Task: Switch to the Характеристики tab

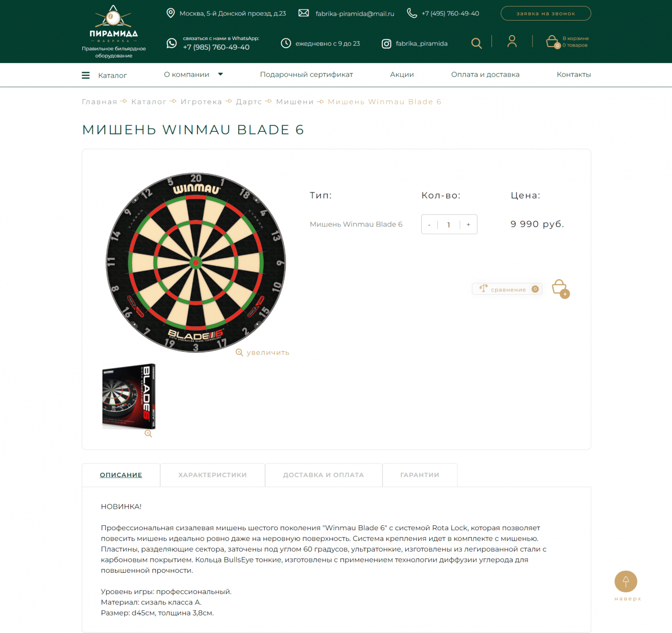Action: coord(213,475)
